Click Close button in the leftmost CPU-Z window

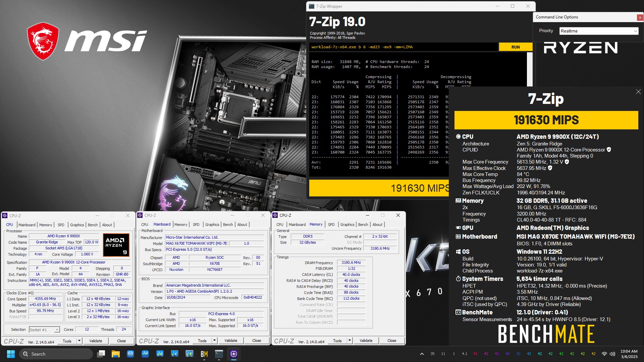pos(121,341)
